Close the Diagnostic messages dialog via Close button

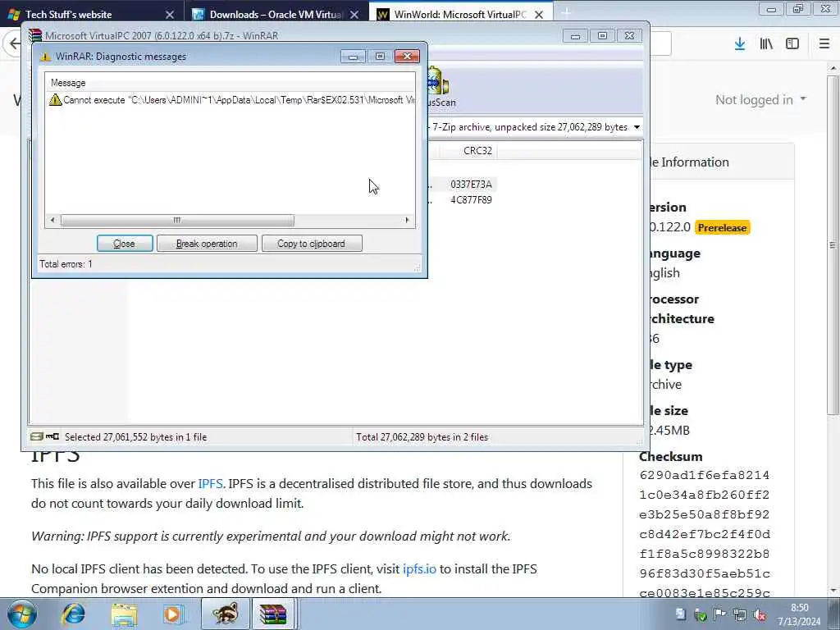(125, 244)
